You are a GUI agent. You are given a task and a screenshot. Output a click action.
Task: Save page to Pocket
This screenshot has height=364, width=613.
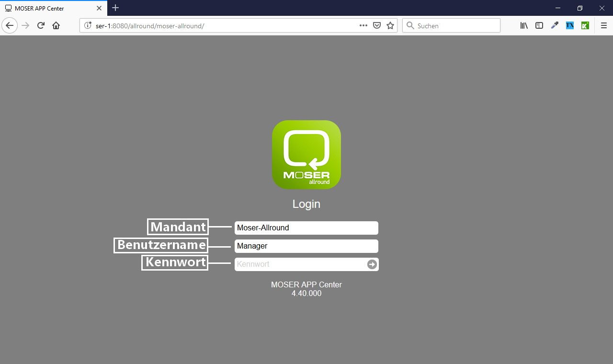click(377, 26)
